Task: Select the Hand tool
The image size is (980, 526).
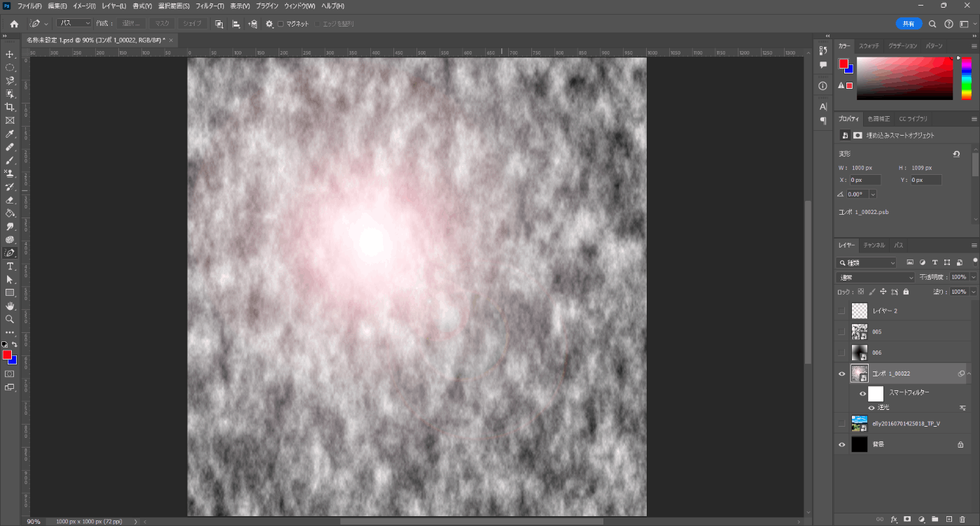Action: pos(10,306)
